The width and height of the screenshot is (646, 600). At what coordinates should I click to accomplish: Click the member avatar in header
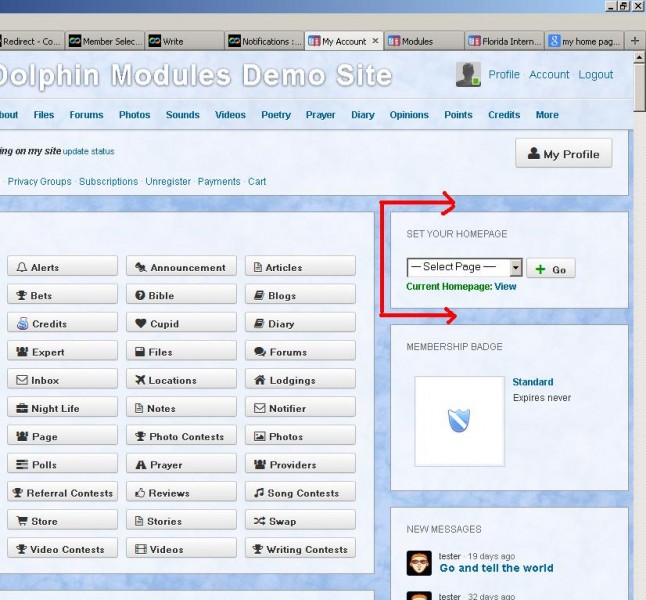coord(468,75)
